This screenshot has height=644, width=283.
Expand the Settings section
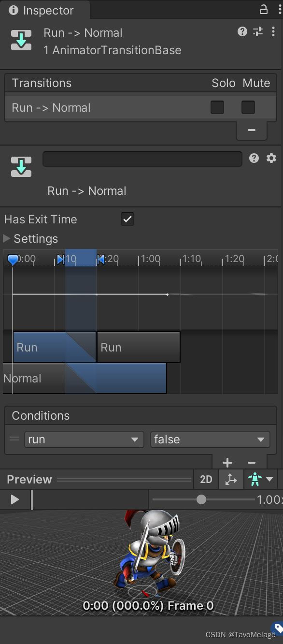point(6,238)
